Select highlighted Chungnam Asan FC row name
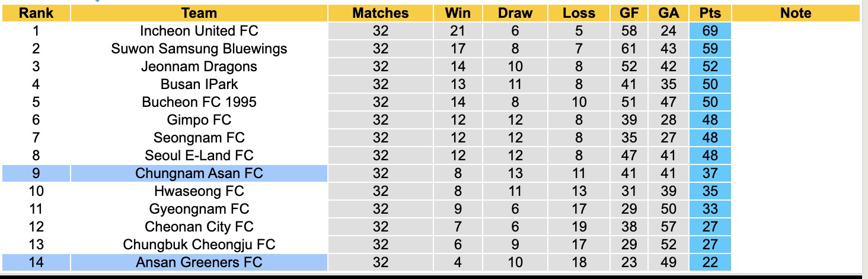The width and height of the screenshot is (868, 279). tap(199, 173)
